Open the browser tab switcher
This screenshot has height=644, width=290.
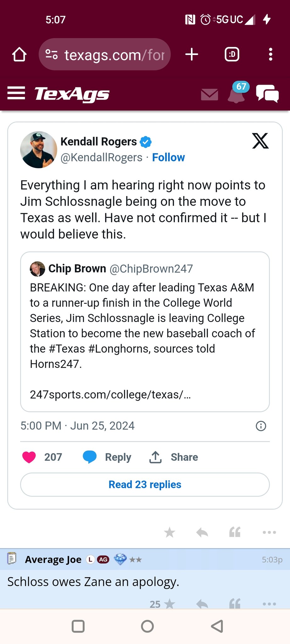[232, 54]
